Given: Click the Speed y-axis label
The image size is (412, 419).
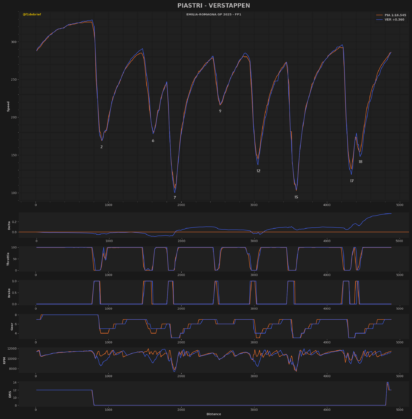Looking at the screenshot, I should pos(8,106).
